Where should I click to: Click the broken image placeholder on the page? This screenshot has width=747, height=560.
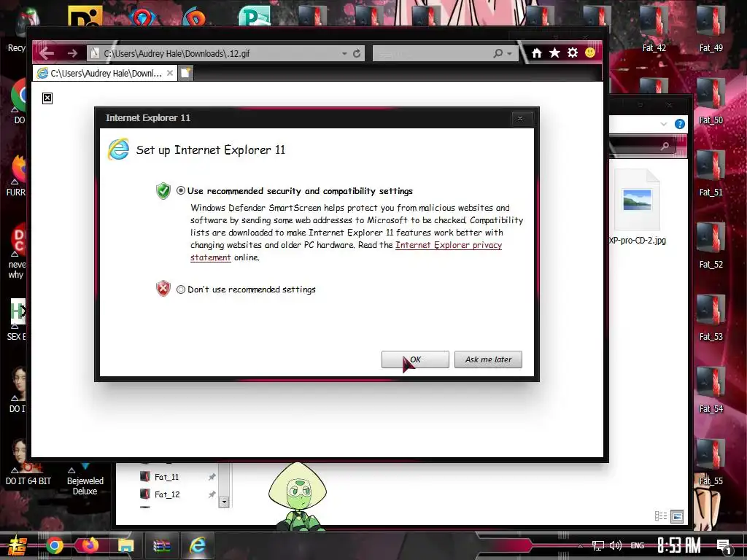tap(47, 98)
